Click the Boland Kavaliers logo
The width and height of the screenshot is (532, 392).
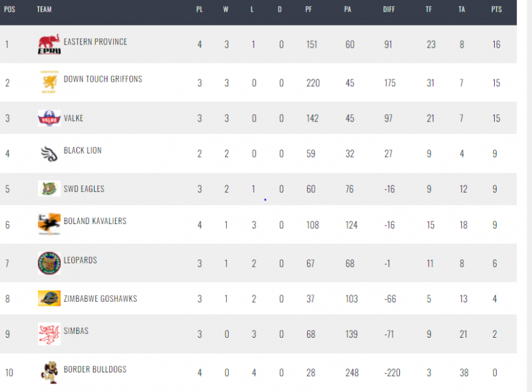49,224
